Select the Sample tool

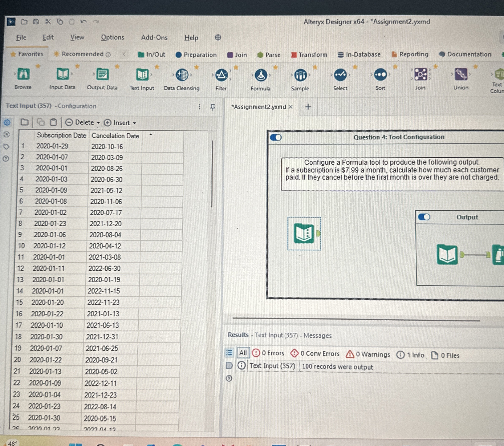pos(301,75)
